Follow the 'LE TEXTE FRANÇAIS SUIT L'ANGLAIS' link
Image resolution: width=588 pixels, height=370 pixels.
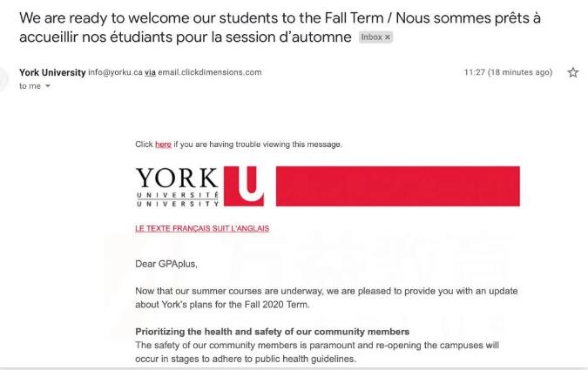[202, 228]
